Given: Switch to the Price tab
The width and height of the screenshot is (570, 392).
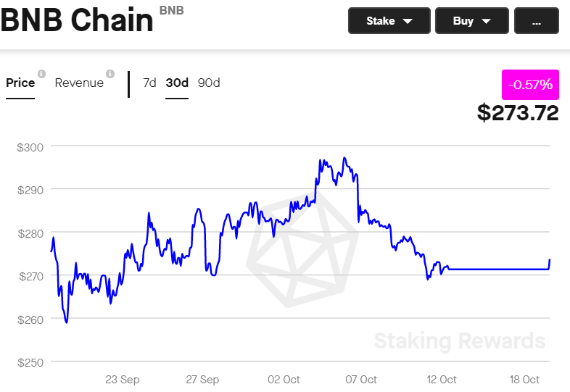Looking at the screenshot, I should click(20, 83).
